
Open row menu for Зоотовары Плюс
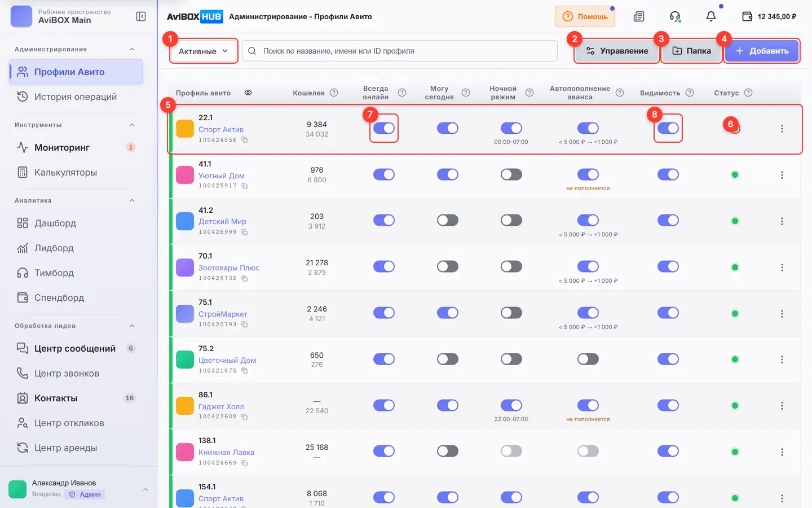(x=782, y=268)
